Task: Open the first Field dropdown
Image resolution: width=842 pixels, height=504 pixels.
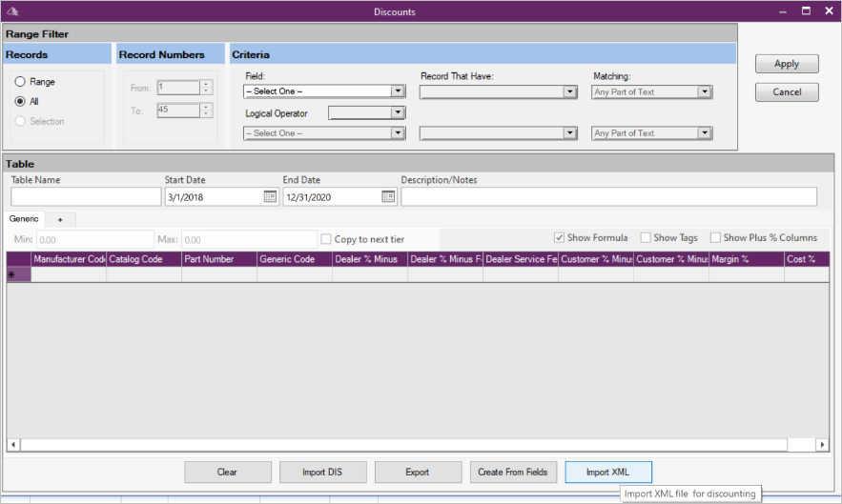Action: coord(398,91)
